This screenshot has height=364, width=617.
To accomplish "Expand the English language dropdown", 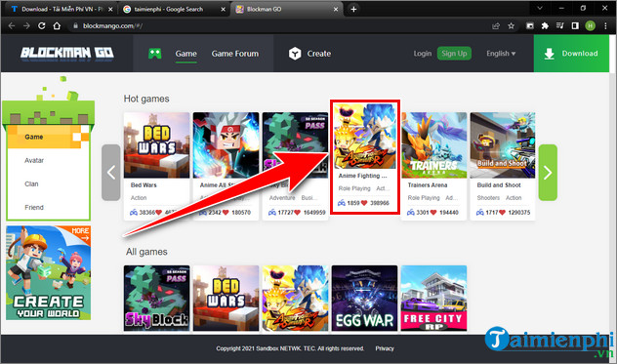I will coord(501,54).
